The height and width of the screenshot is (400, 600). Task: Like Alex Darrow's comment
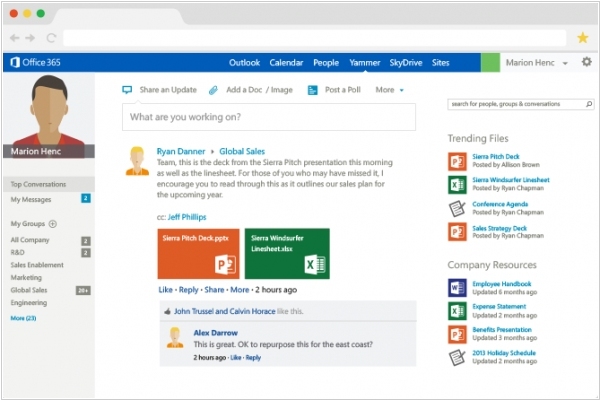pos(236,358)
